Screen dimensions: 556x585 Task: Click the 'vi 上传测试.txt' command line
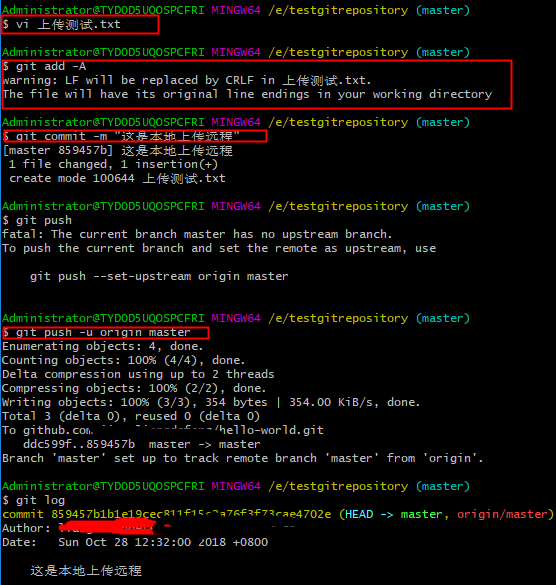click(x=62, y=25)
